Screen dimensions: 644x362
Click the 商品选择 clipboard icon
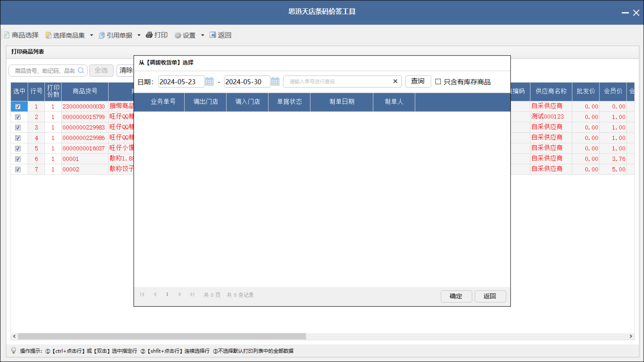point(7,35)
